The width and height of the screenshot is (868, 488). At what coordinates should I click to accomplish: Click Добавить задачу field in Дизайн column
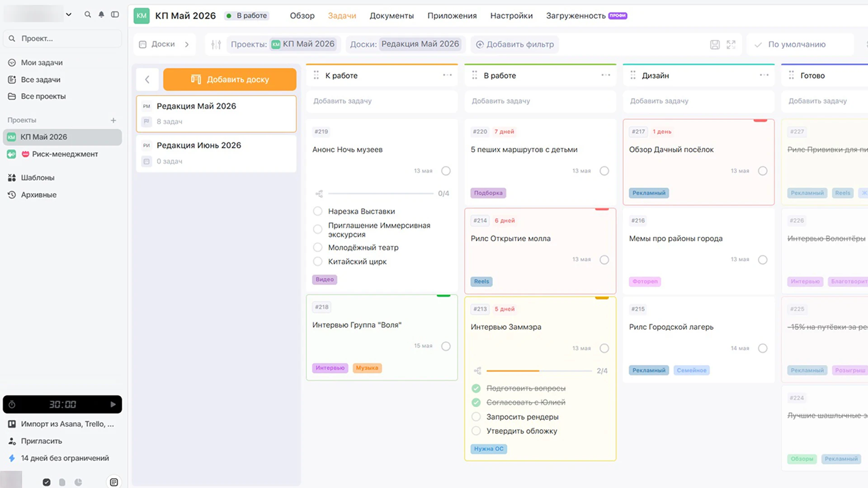(698, 101)
